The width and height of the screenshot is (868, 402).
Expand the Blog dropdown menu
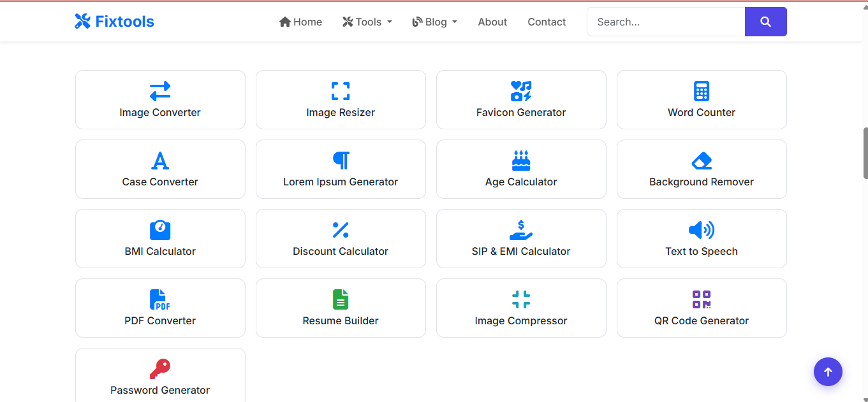click(435, 22)
